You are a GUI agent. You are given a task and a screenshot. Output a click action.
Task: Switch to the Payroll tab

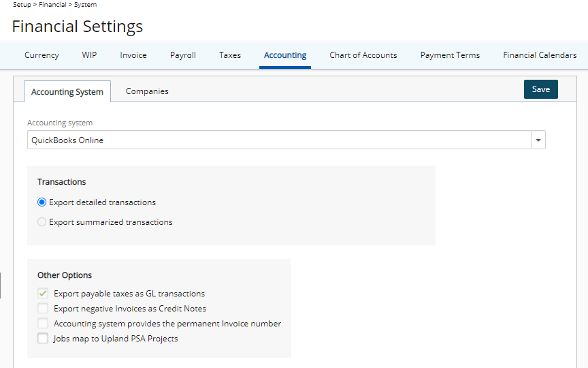tap(182, 55)
